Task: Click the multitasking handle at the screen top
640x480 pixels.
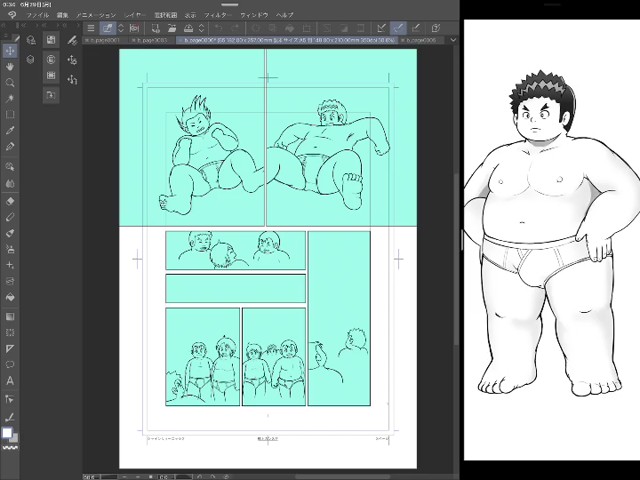Action: 230,4
